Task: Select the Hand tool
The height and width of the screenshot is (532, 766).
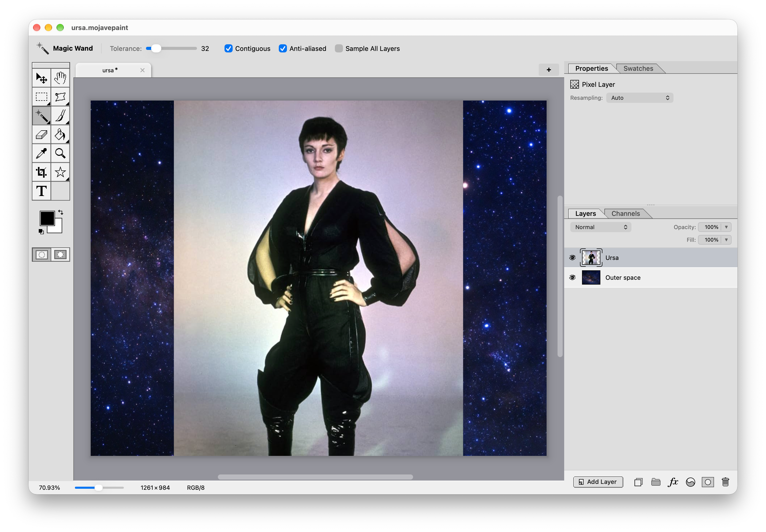Action: 60,78
